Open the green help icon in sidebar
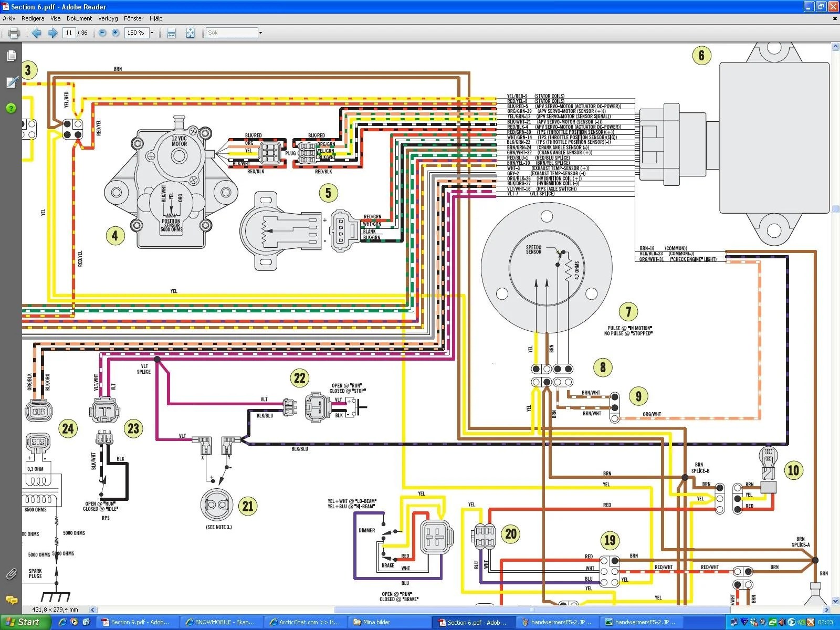Image resolution: width=840 pixels, height=630 pixels. [x=11, y=108]
